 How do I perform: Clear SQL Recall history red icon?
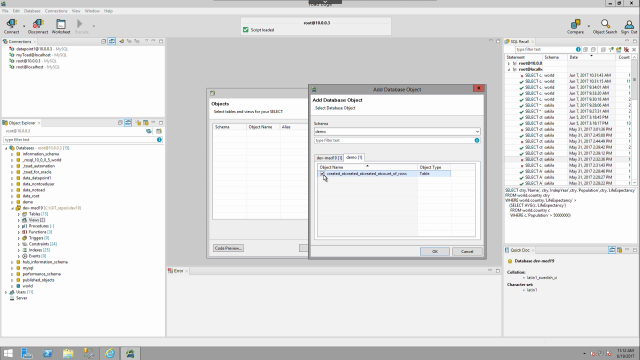626,49
